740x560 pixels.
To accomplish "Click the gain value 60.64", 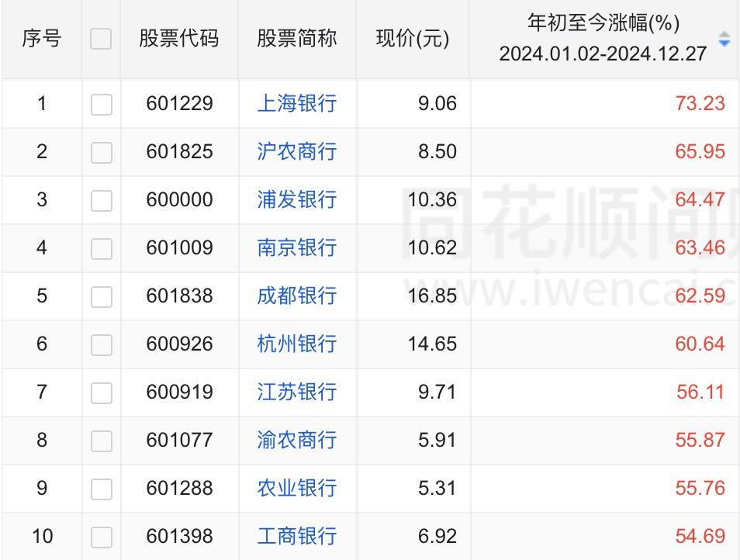I will pos(700,344).
